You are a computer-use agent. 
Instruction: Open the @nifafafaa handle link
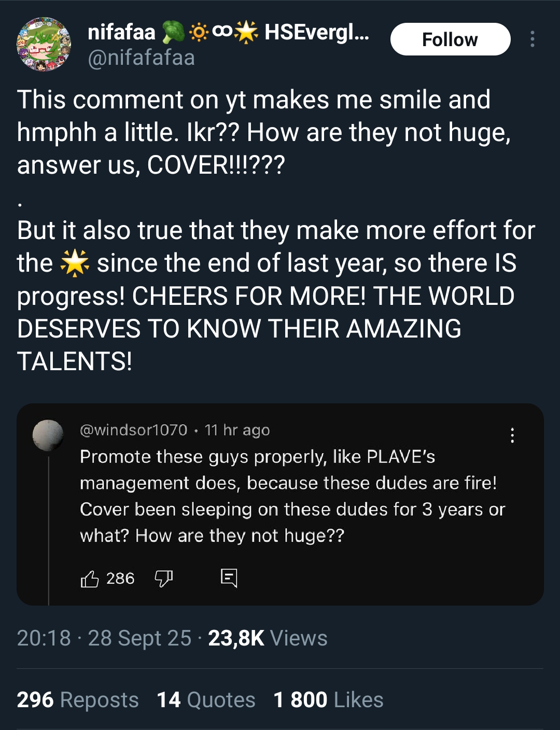(x=142, y=58)
